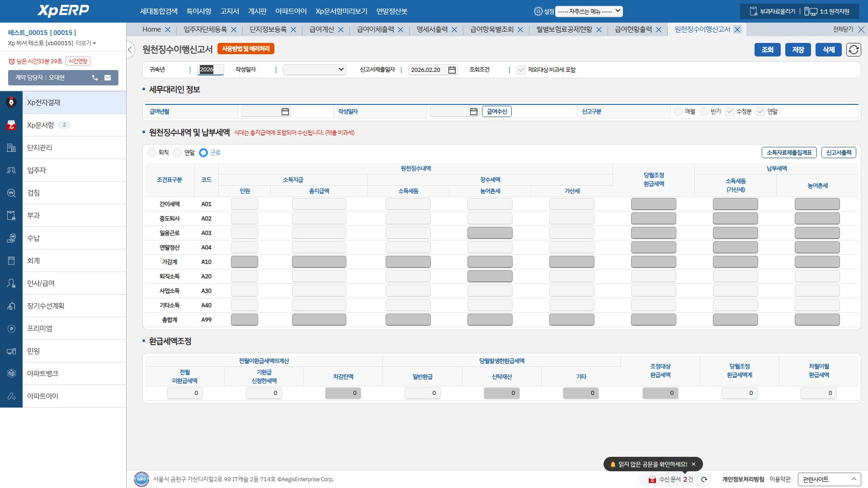Open the 자주쓰는 메뉴 dropdown
The width and height of the screenshot is (868, 488).
click(589, 11)
